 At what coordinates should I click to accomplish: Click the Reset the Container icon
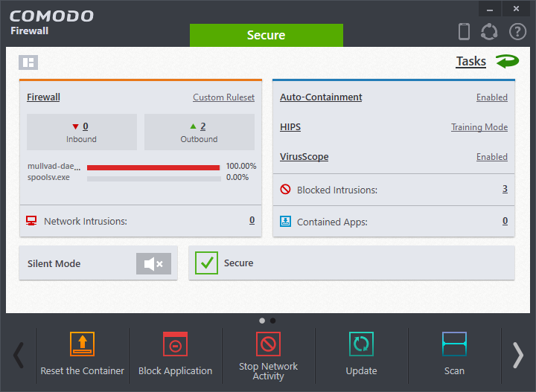tap(83, 344)
